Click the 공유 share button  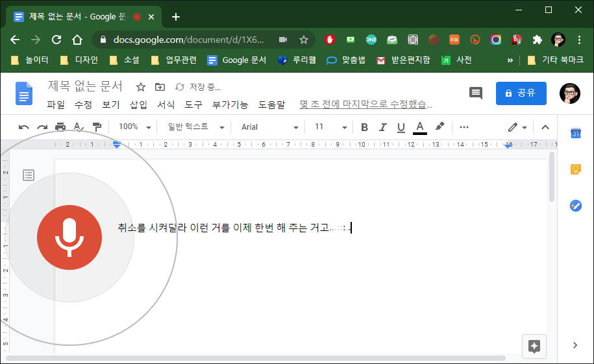521,93
